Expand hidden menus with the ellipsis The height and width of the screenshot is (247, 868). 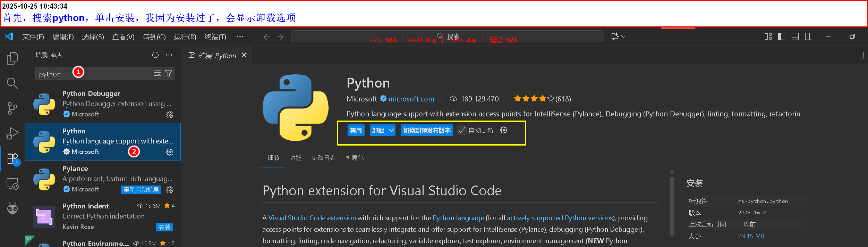[x=240, y=36]
